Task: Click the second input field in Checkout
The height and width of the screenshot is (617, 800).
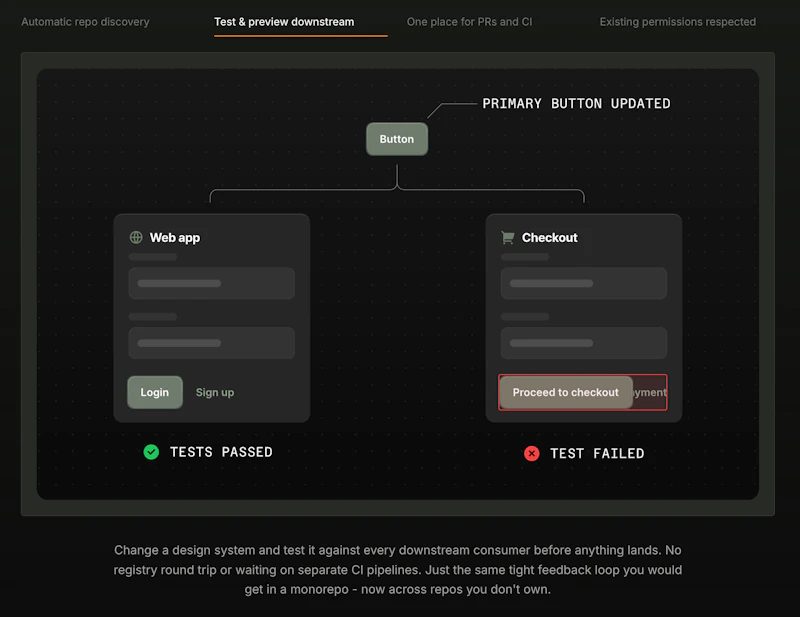Action: coord(584,343)
